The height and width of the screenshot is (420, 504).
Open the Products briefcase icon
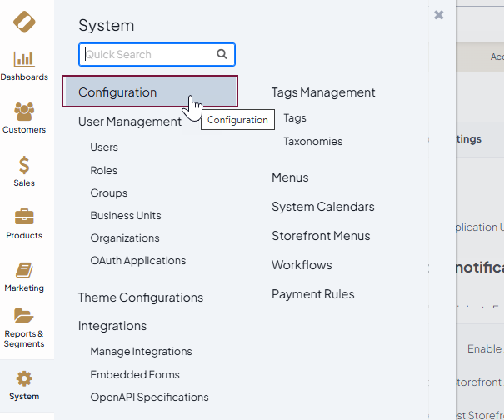click(24, 217)
